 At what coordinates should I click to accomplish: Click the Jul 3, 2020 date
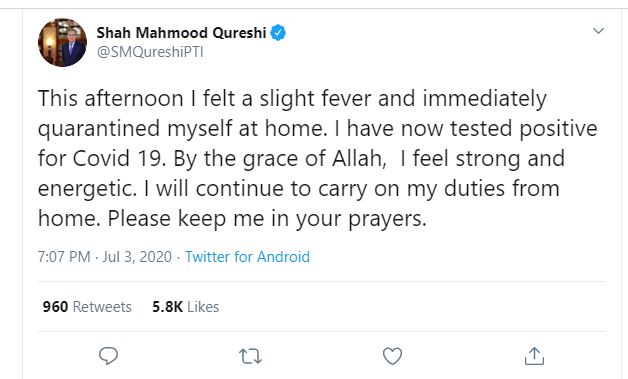pyautogui.click(x=137, y=257)
